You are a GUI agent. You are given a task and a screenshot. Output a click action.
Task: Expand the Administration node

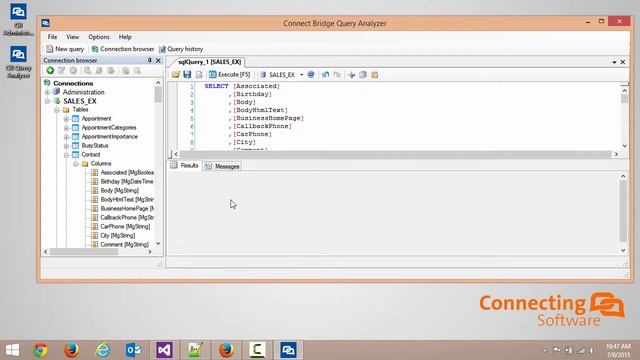pyautogui.click(x=47, y=92)
